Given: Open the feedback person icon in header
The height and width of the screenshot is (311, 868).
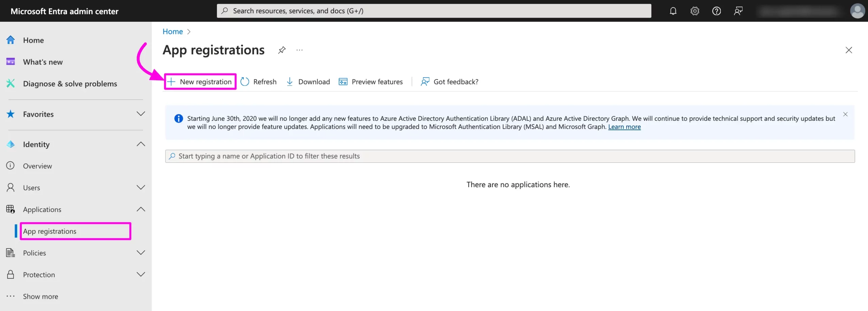Looking at the screenshot, I should click(738, 11).
